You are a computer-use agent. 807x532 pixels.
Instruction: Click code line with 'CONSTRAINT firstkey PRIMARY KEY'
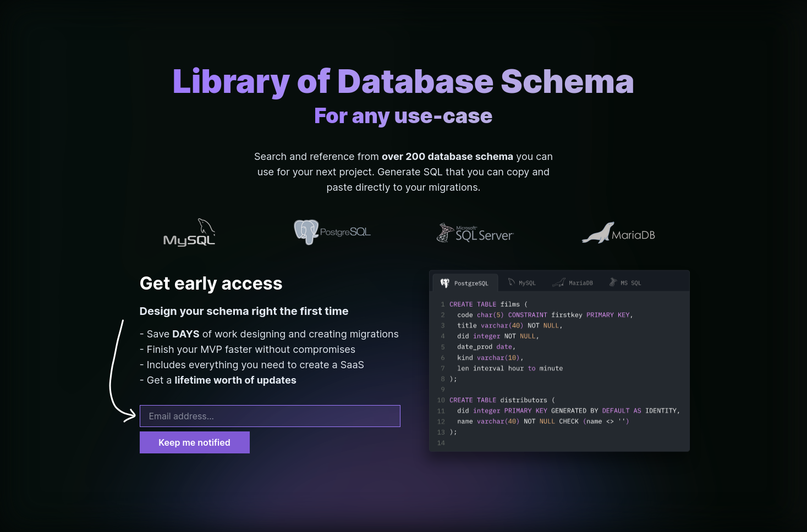(545, 315)
